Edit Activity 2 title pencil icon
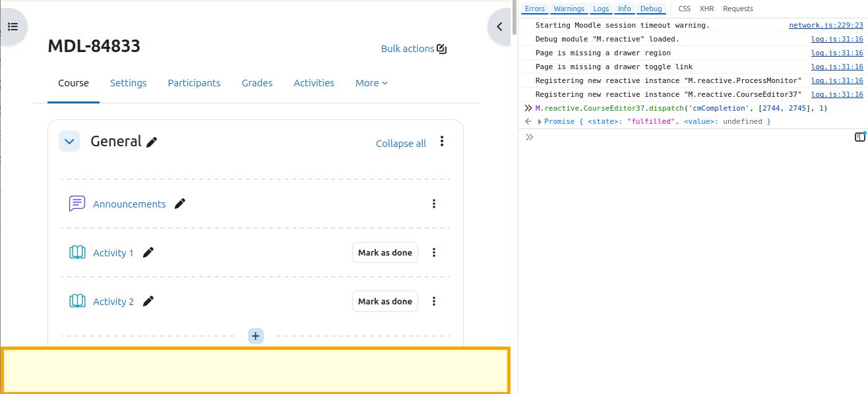Image resolution: width=868 pixels, height=394 pixels. [x=148, y=301]
